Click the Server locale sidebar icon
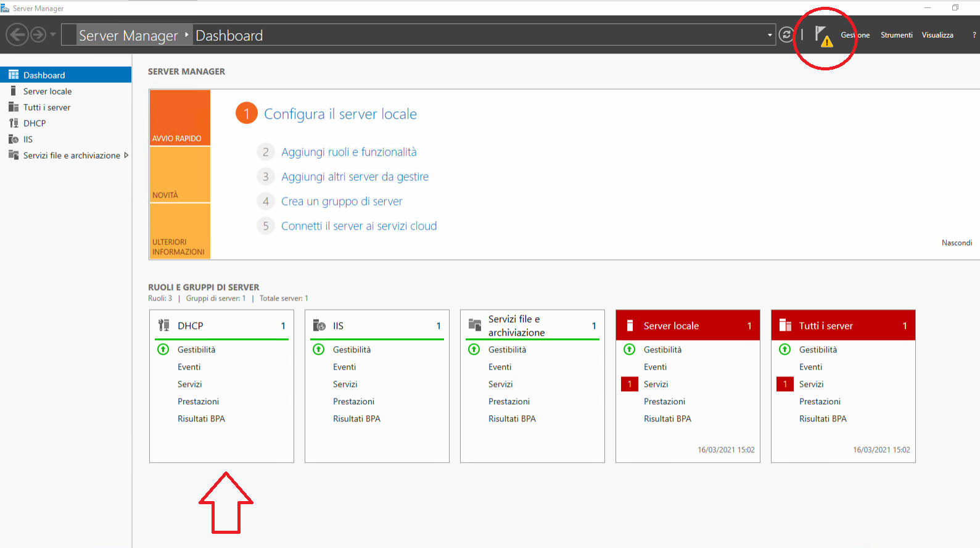Screen dimensions: 980x548 14,91
